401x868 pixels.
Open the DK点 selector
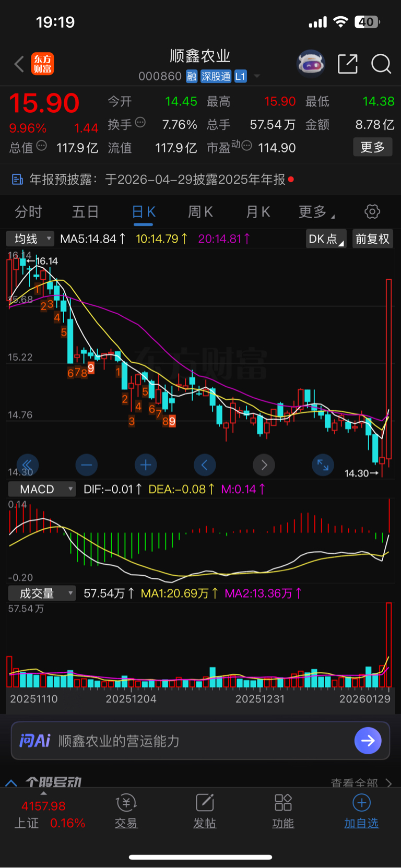click(326, 239)
